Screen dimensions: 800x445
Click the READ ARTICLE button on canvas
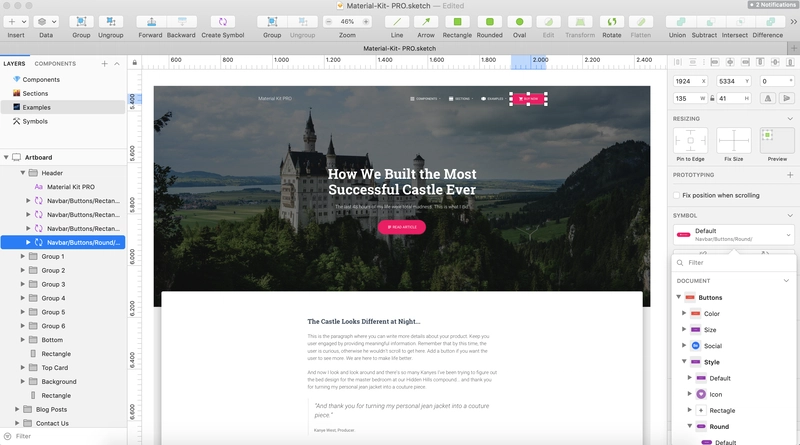[x=402, y=227]
